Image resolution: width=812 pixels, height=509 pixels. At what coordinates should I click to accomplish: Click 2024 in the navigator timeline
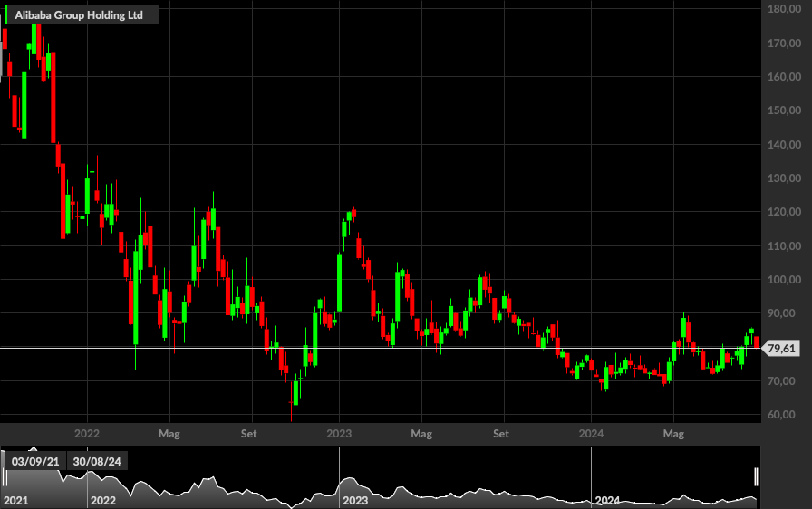(x=607, y=501)
